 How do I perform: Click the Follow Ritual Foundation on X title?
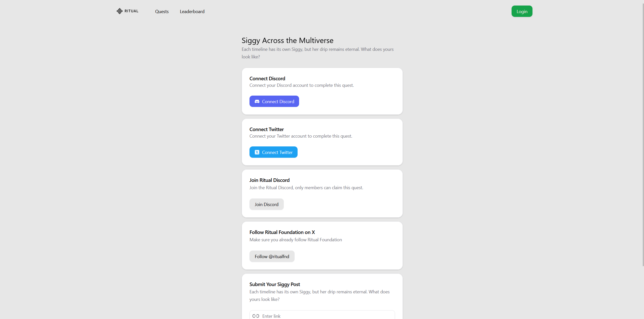click(x=282, y=232)
